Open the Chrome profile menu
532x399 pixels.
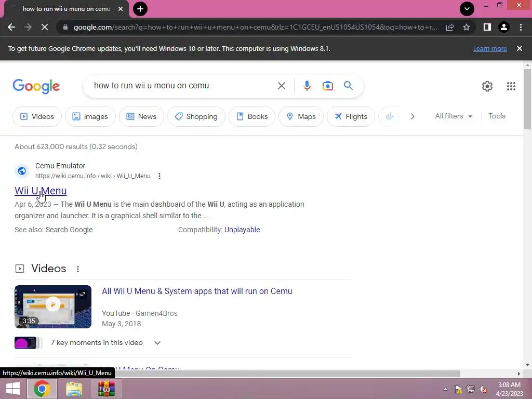point(504,27)
